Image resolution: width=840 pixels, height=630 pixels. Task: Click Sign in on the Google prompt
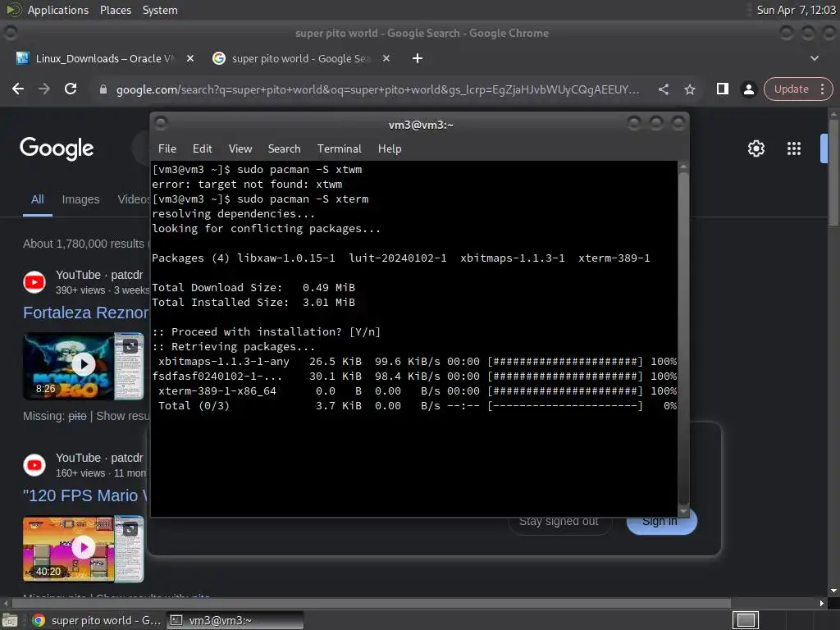point(662,522)
